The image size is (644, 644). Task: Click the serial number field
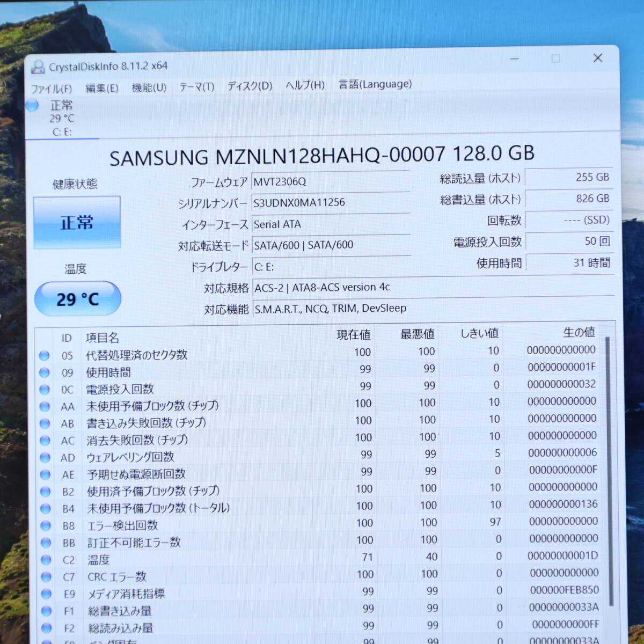(x=330, y=202)
